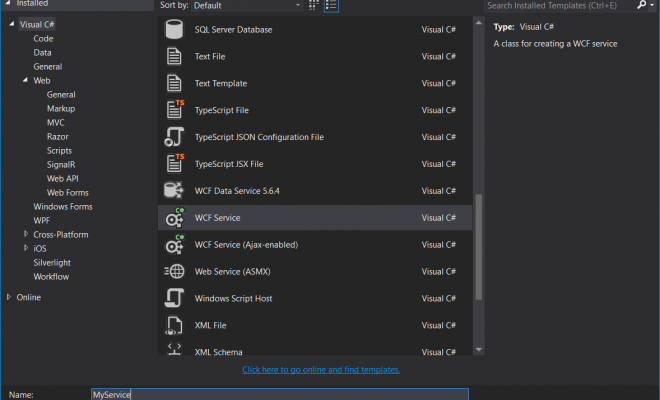The height and width of the screenshot is (400, 660).
Task: Select the Windows Forms category
Action: (x=63, y=206)
